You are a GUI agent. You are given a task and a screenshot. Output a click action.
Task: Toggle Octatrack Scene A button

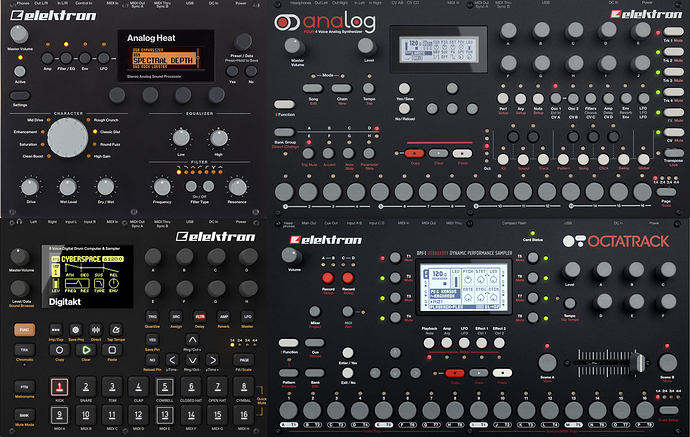pos(547,363)
